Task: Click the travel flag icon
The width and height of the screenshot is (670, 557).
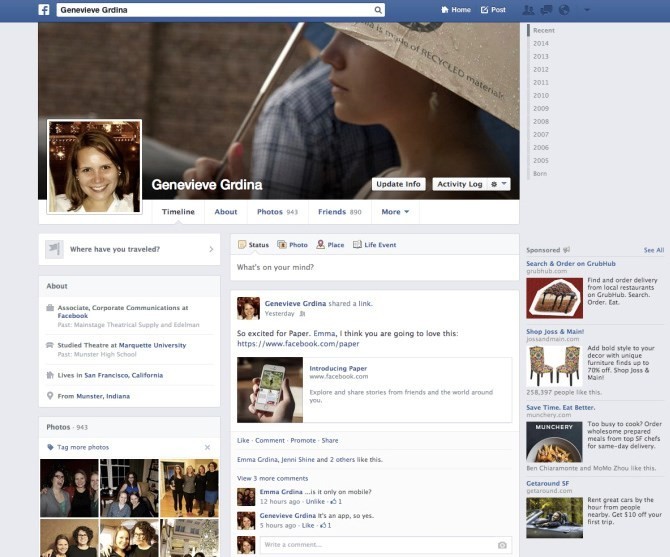Action: pyautogui.click(x=54, y=249)
